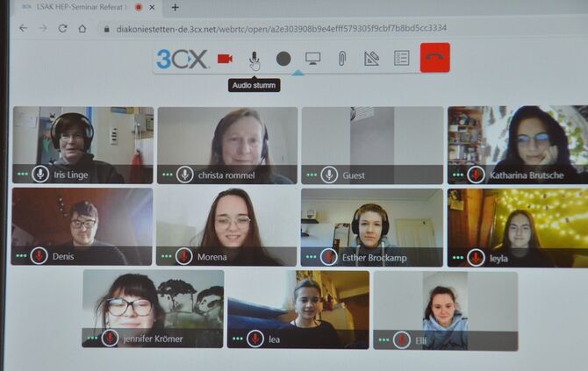This screenshot has width=588, height=371.
Task: Toggle the red camera video icon
Action: tap(225, 59)
